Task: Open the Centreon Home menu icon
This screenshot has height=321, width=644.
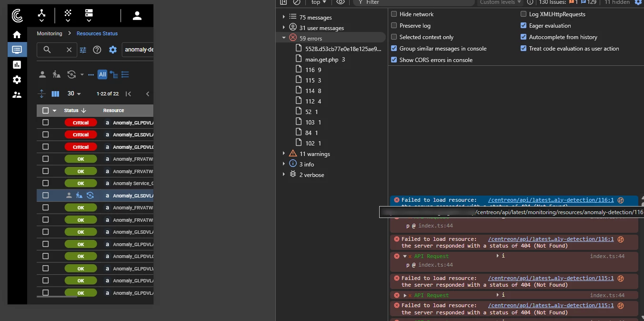Action: click(17, 34)
